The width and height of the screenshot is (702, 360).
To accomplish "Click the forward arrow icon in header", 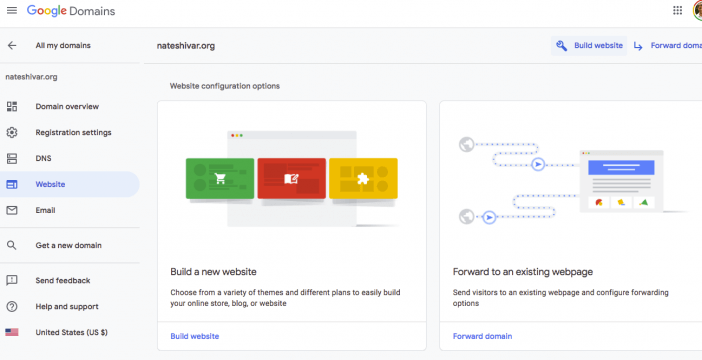I will click(638, 46).
